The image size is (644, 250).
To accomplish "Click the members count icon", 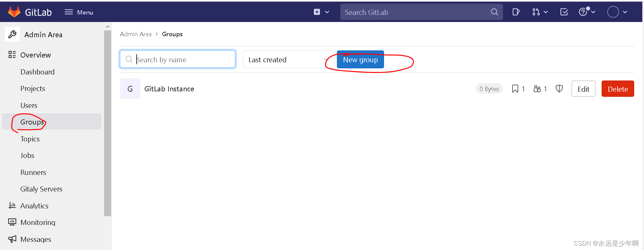I will (537, 89).
